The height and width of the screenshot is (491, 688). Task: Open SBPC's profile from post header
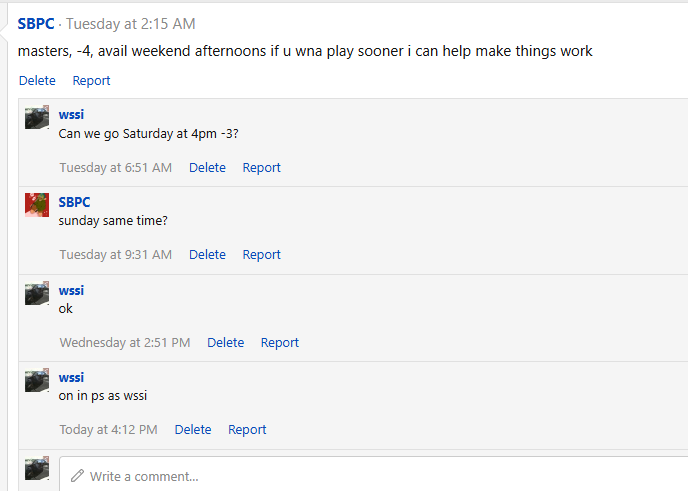pos(36,23)
